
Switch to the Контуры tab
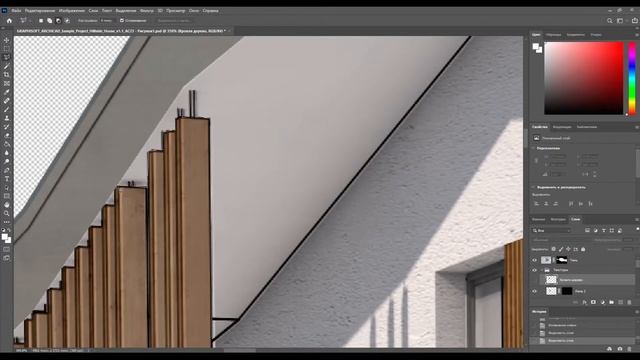tap(558, 220)
